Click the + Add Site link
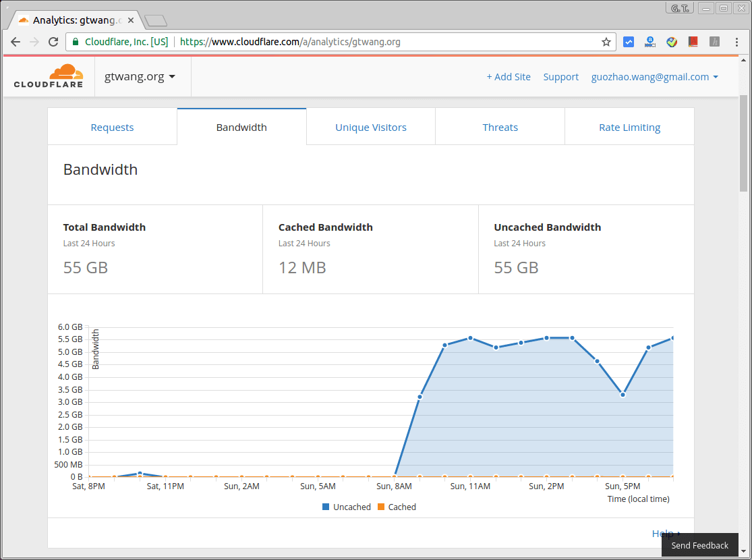752x560 pixels. 509,76
